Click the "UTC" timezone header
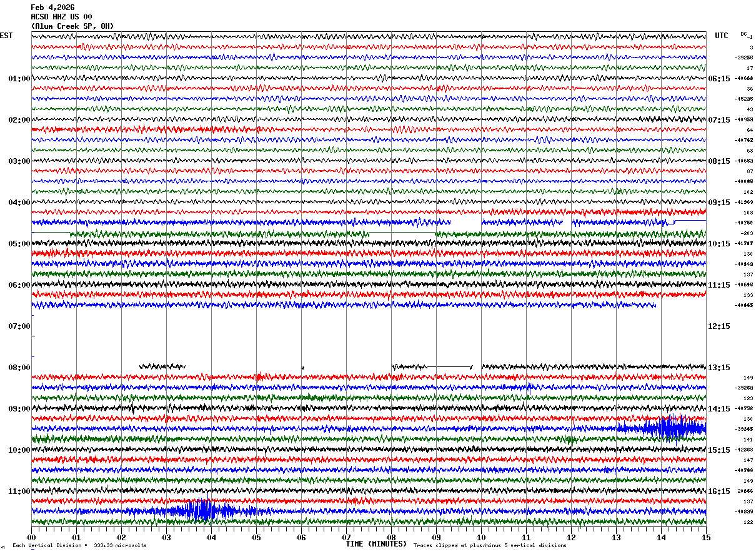The image size is (756, 554). (722, 36)
